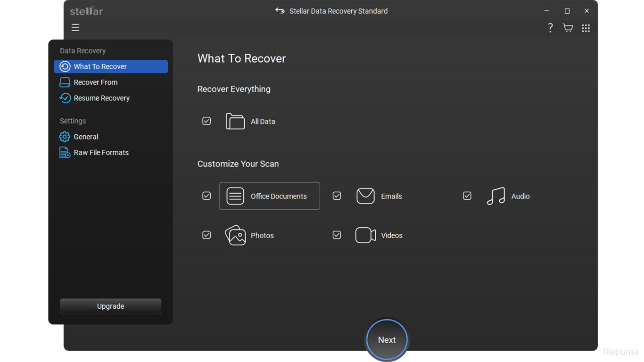
Task: Click the Videos camera icon
Action: click(x=365, y=235)
